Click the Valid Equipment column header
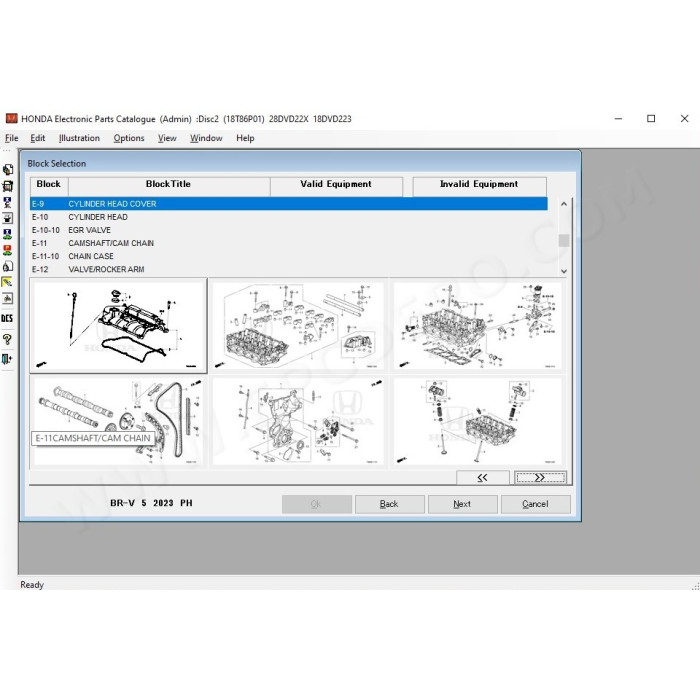700x700 pixels. pos(336,186)
